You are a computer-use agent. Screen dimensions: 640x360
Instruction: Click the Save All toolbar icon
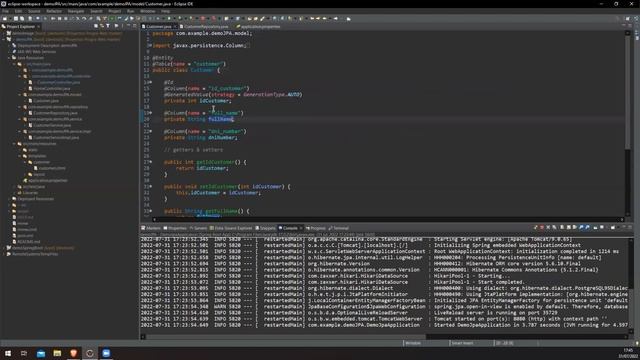(22, 18)
